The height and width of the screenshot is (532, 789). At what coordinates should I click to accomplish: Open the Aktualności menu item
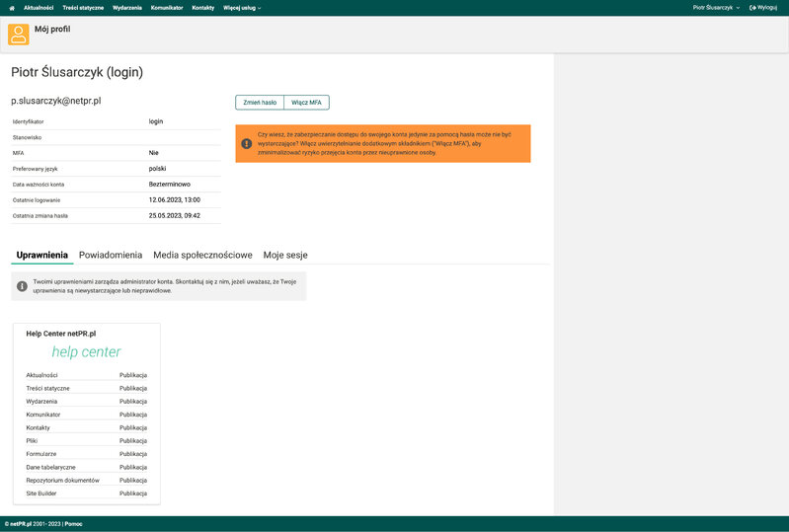click(x=39, y=8)
